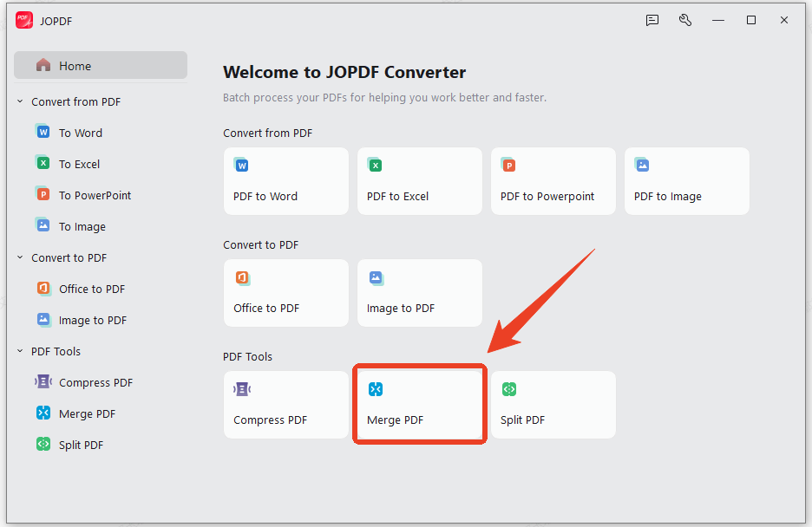
Task: Click the sidebar Merge PDF icon
Action: 43,413
